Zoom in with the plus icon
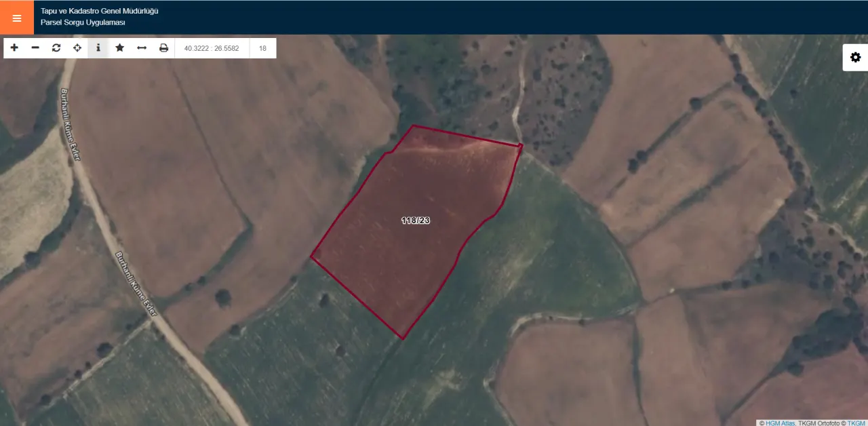The height and width of the screenshot is (426, 868). click(14, 48)
